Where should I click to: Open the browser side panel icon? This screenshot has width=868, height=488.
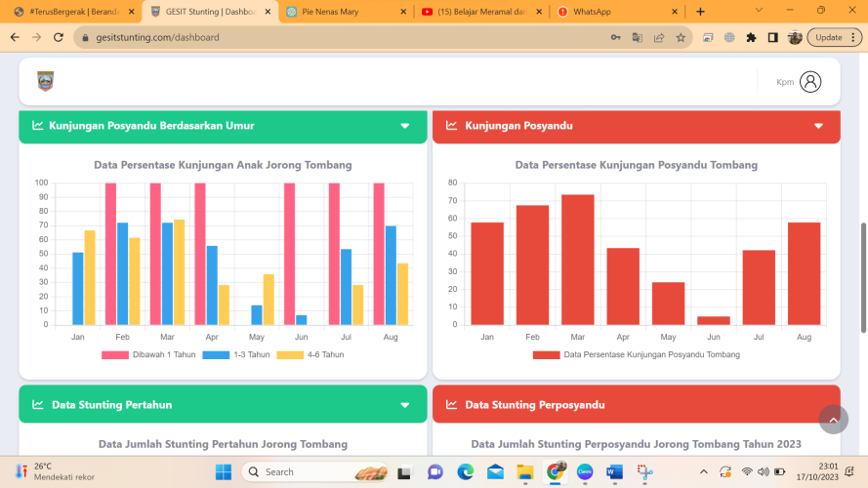772,37
